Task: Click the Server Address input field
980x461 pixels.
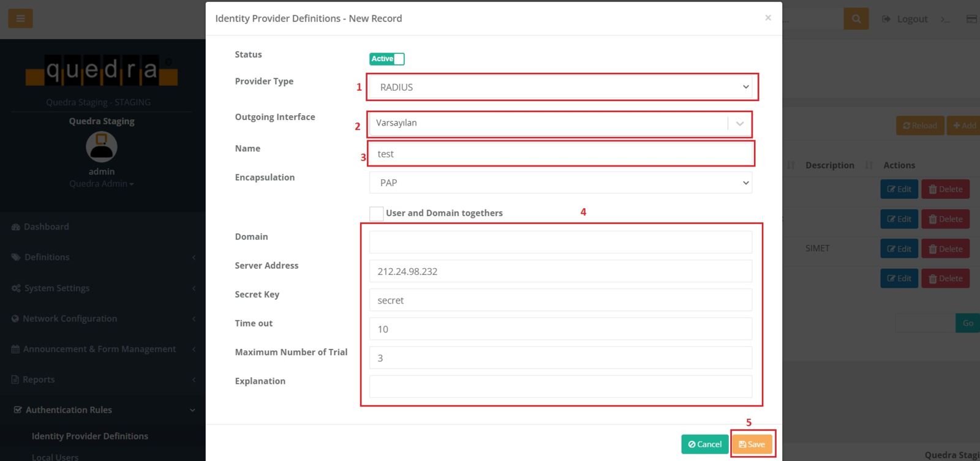Action: pyautogui.click(x=560, y=271)
